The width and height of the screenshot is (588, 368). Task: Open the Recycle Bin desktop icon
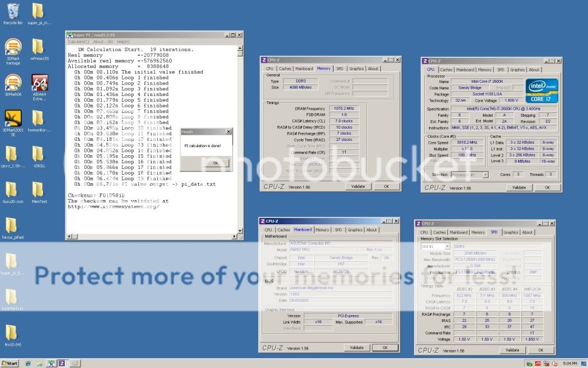tap(12, 11)
